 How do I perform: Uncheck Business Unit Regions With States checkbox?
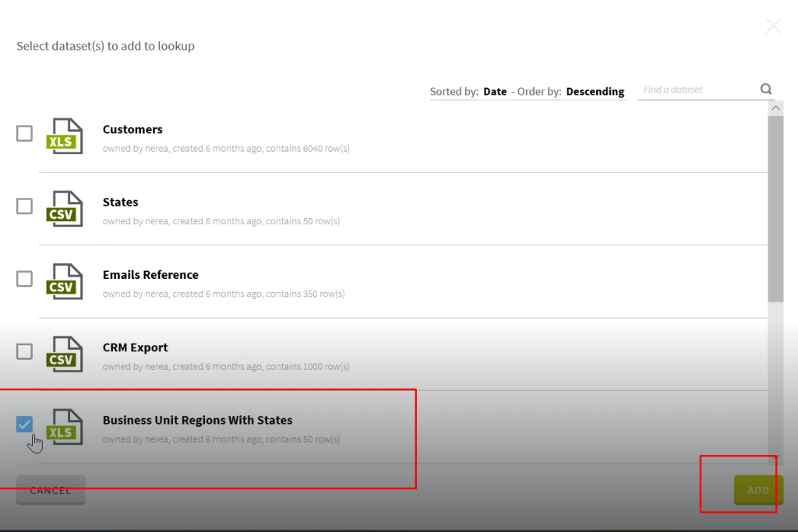24,425
